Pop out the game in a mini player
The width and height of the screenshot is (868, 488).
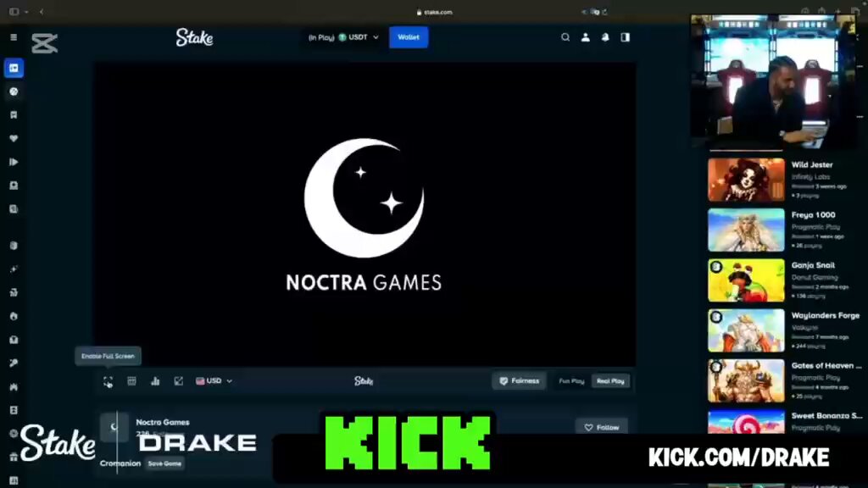pyautogui.click(x=178, y=381)
